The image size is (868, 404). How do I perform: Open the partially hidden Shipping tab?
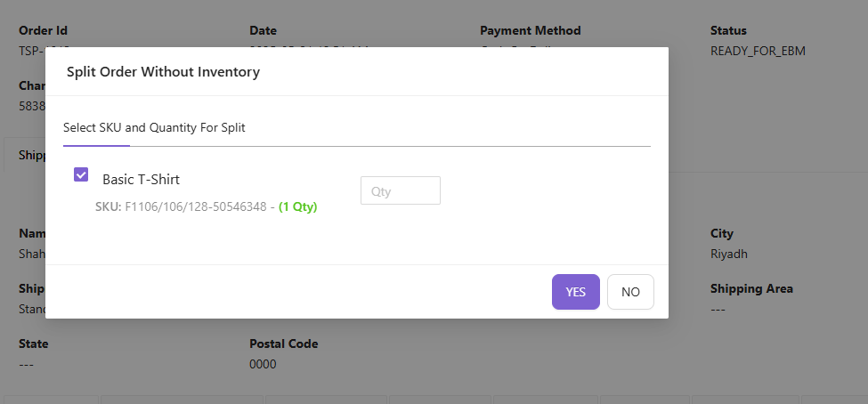[x=31, y=155]
